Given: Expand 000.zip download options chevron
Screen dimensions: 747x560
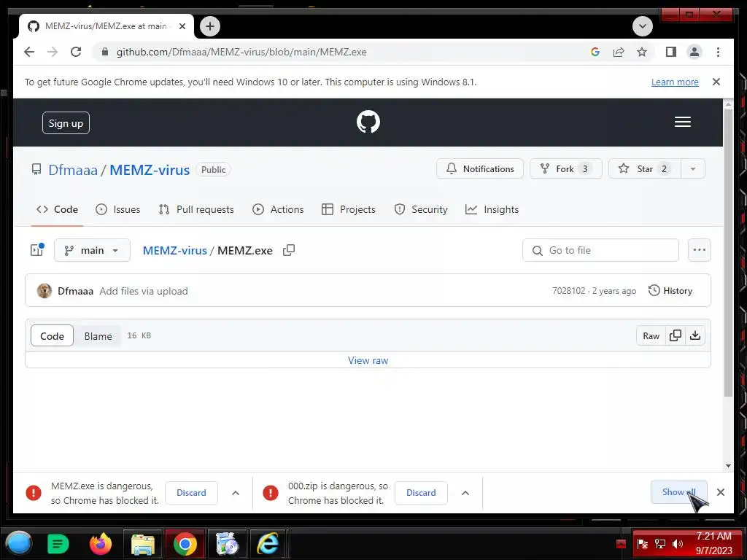Looking at the screenshot, I should (465, 493).
